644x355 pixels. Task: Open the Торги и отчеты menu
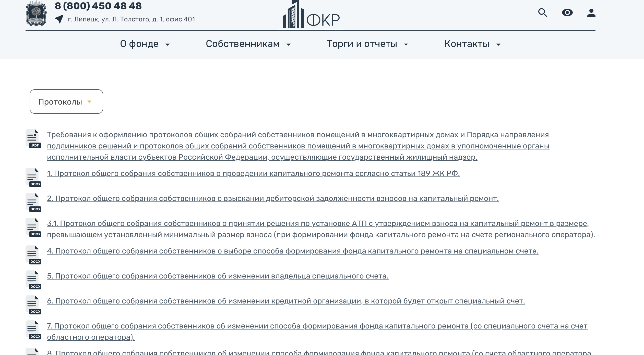pos(362,44)
